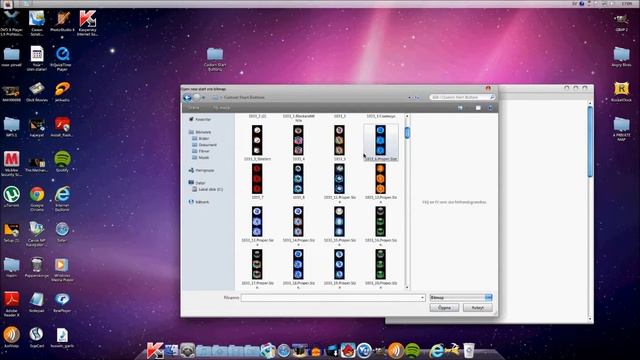Open the recent locations dropdown beside forward arrow
Viewport: 640px width, 360px height.
click(204, 98)
